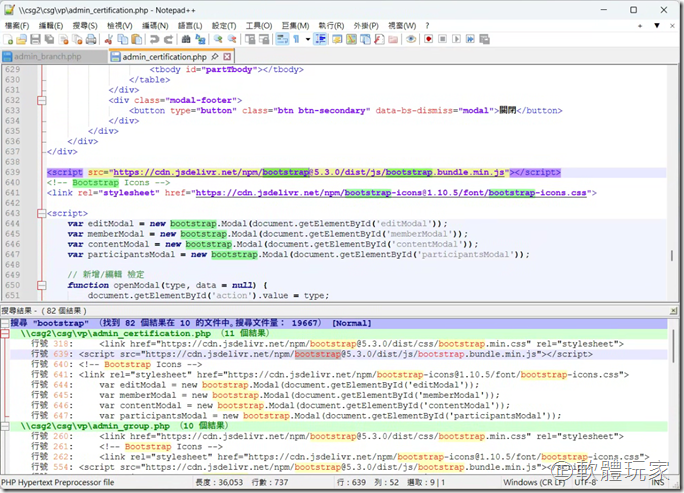
Task: Click the New file toolbar icon
Action: (9, 39)
